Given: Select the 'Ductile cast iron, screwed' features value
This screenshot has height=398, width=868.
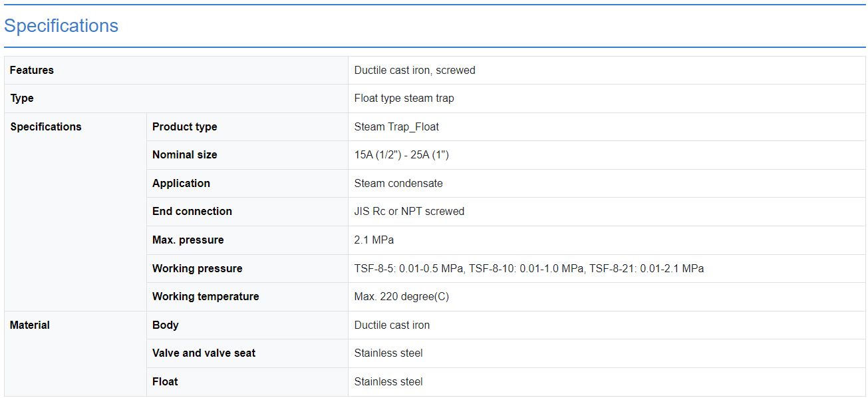Looking at the screenshot, I should point(414,70).
